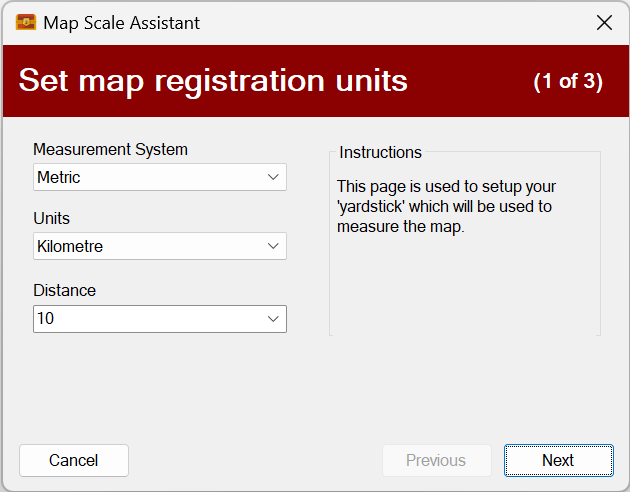The width and height of the screenshot is (630, 492).
Task: Click the Distance label text
Action: 65,290
